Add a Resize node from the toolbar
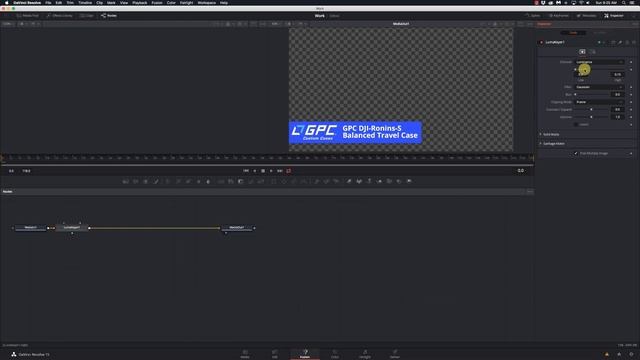 pos(251,181)
